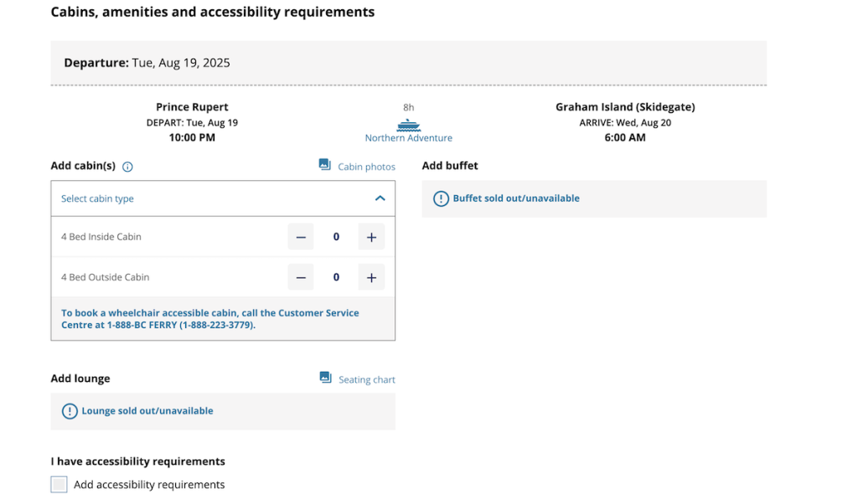
Task: Decrease 4 Bed Inside Cabin quantity with minus
Action: point(301,237)
